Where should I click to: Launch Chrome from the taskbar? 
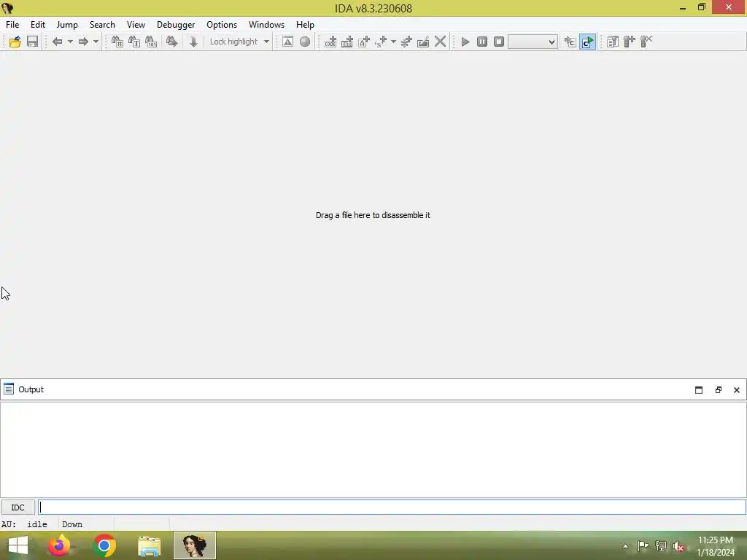pyautogui.click(x=104, y=545)
